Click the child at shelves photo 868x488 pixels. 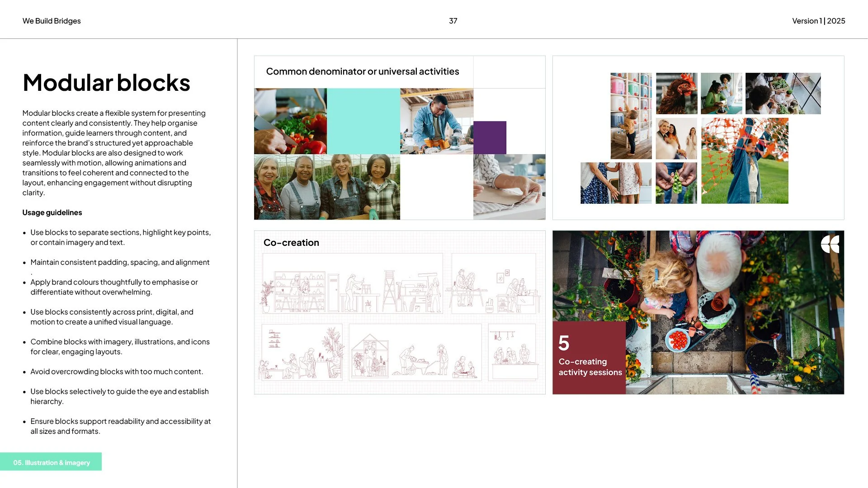631,116
